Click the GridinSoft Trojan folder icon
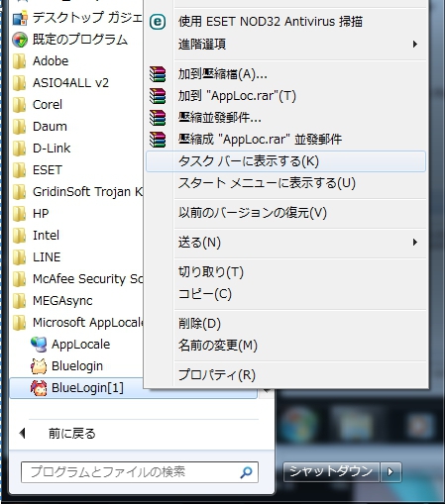The height and width of the screenshot is (504, 445). (x=19, y=192)
